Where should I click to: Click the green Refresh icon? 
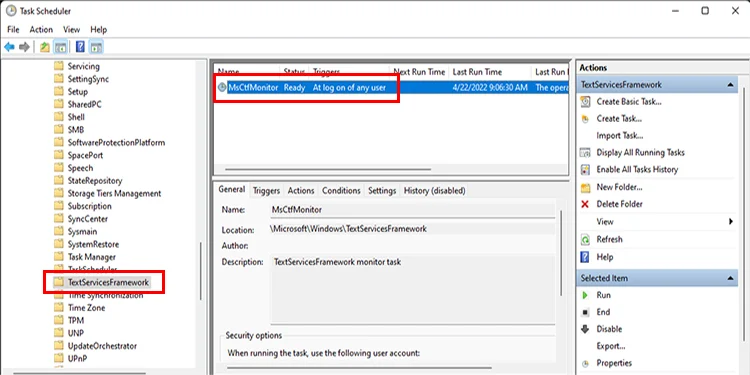point(585,240)
